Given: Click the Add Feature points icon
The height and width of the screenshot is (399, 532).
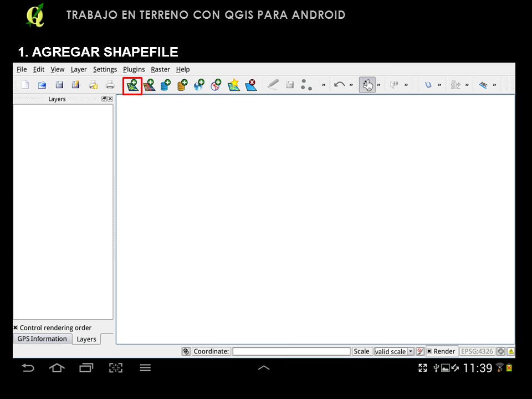Looking at the screenshot, I should click(306, 85).
